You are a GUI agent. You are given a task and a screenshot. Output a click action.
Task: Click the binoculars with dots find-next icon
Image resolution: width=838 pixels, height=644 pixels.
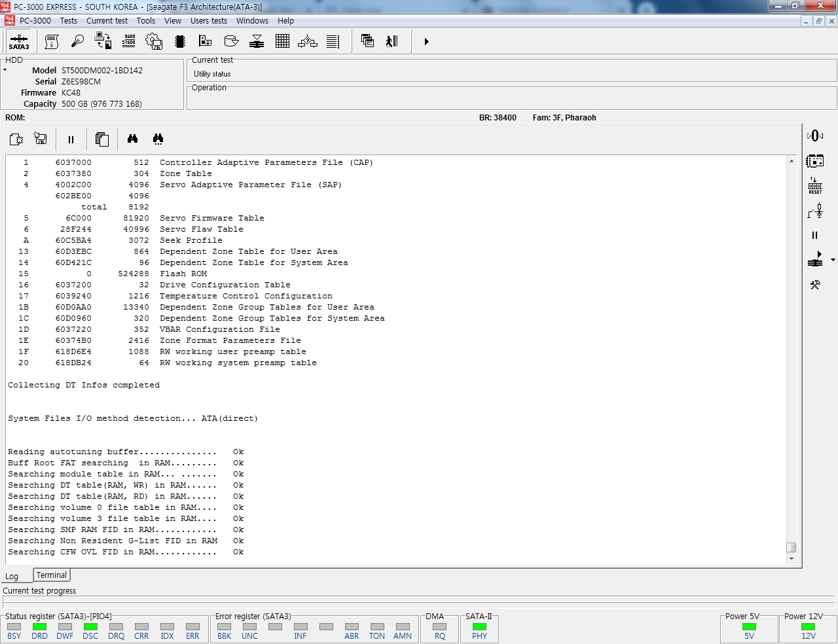tap(158, 139)
